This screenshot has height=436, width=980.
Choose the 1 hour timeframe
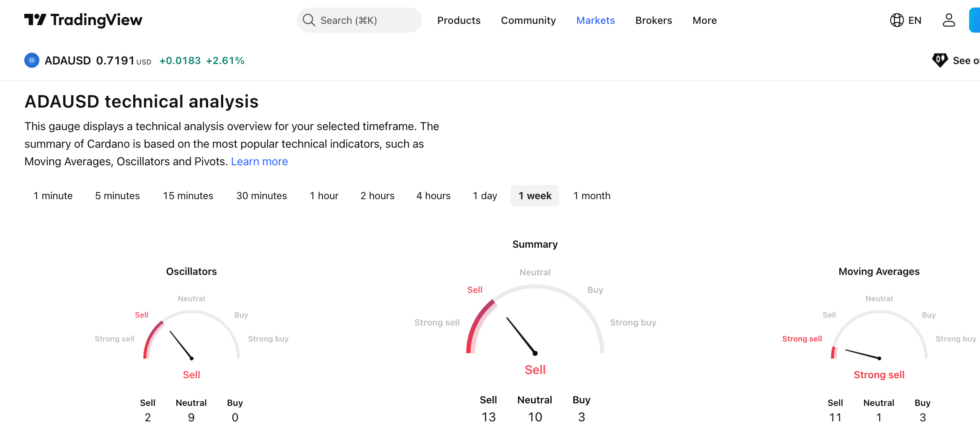(x=324, y=196)
